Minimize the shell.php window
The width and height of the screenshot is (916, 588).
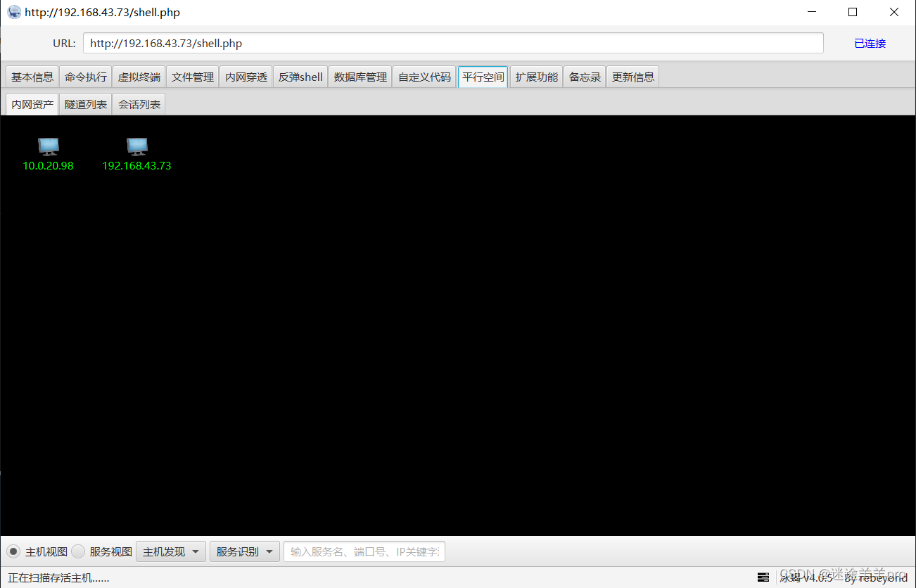point(812,13)
